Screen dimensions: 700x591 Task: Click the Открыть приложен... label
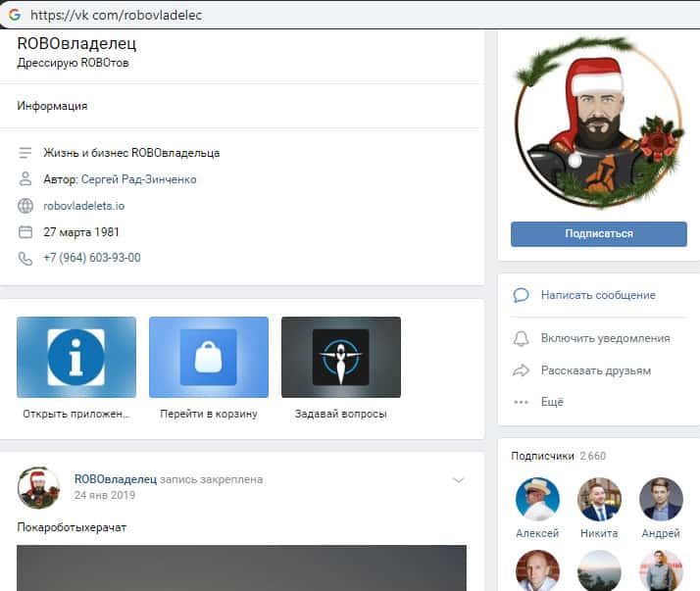(x=76, y=414)
